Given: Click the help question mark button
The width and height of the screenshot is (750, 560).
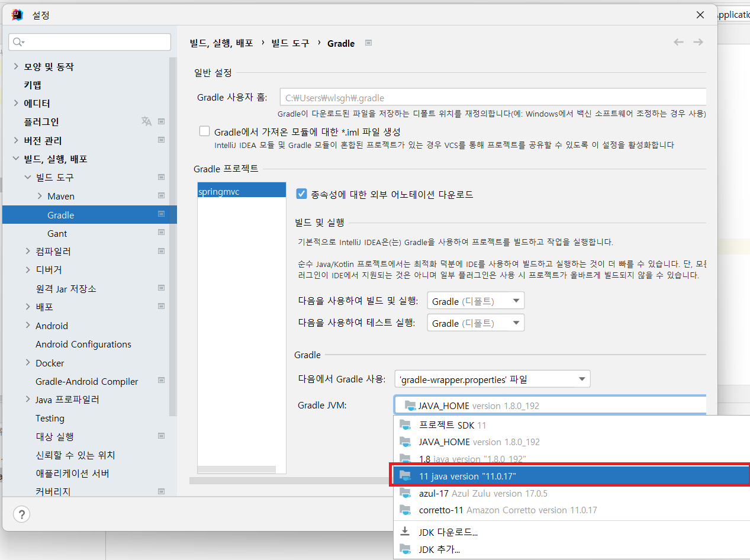Looking at the screenshot, I should (22, 513).
